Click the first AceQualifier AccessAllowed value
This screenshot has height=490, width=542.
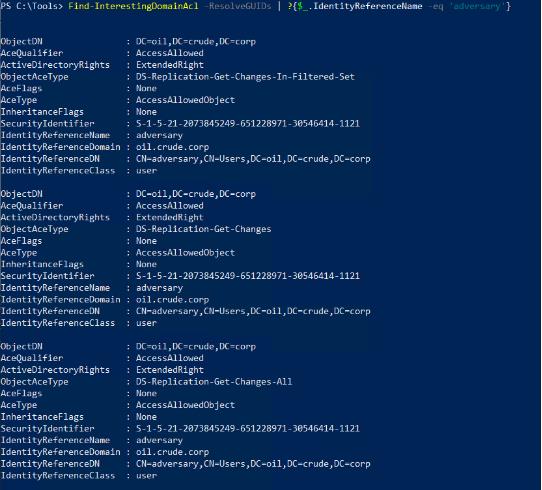point(170,53)
